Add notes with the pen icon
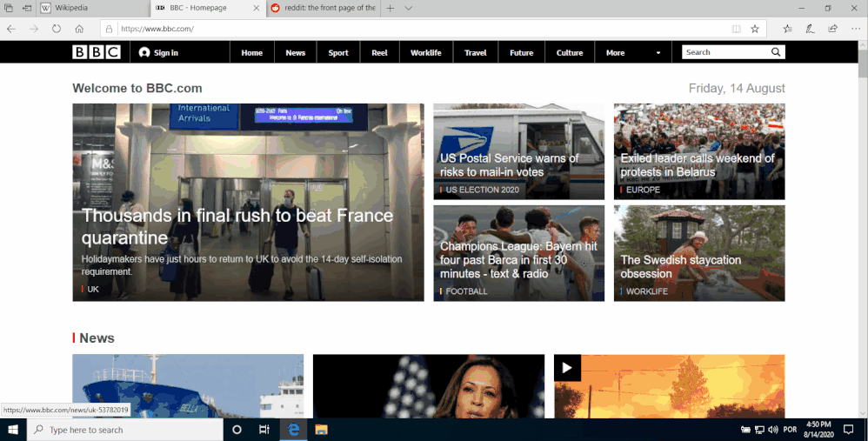 [810, 29]
